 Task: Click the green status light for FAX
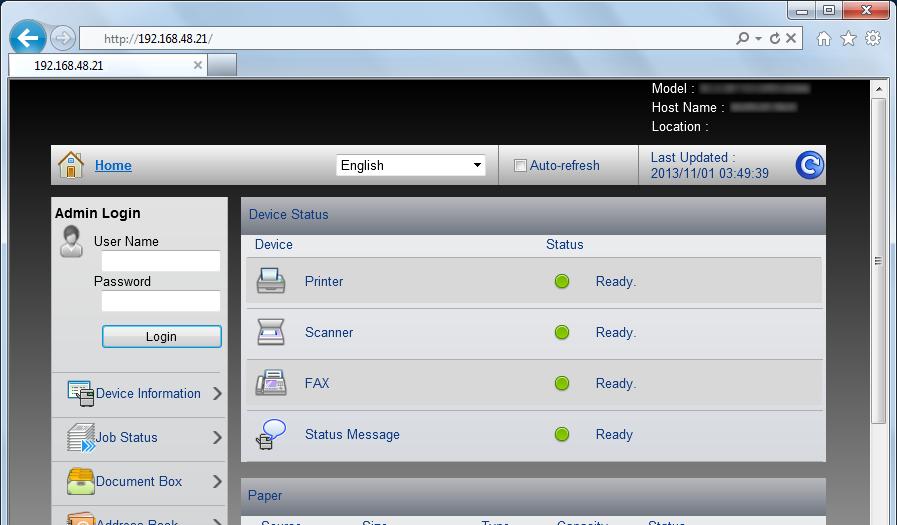(562, 383)
